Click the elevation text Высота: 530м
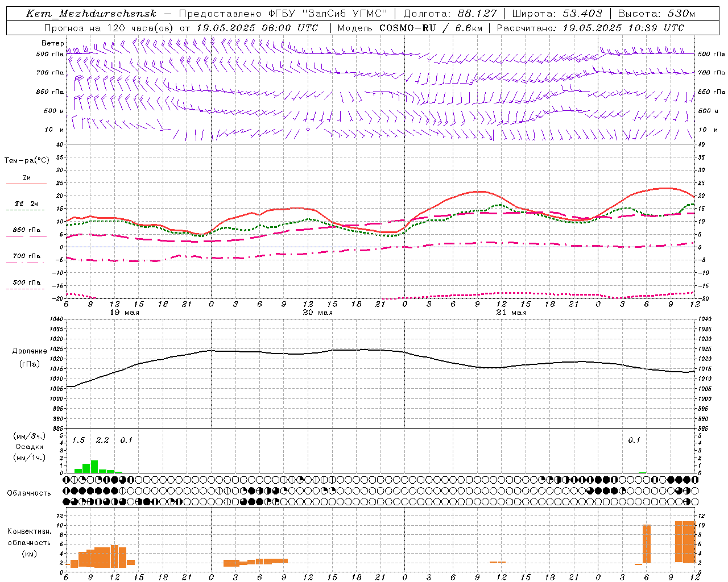Image resolution: width=728 pixels, height=582 pixels. 656,14
